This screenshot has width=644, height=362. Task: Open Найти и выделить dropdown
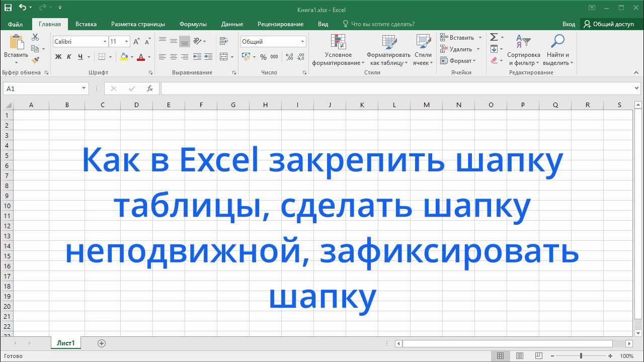pyautogui.click(x=558, y=50)
